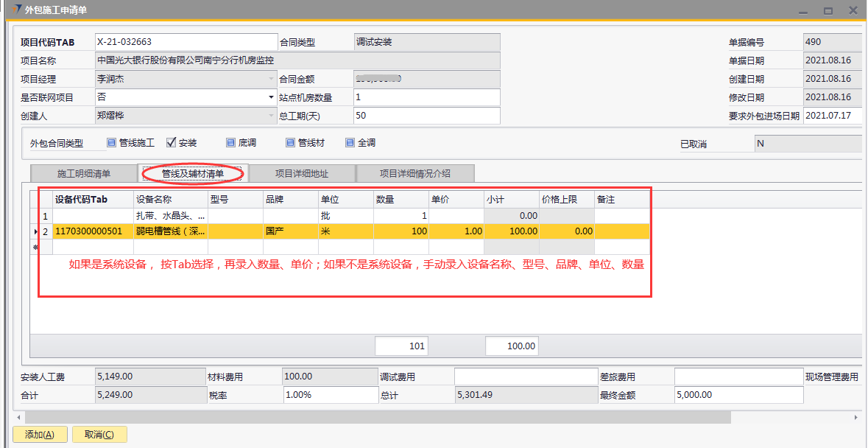This screenshot has width=868, height=448.
Task: Close the 外包施工申请单 window
Action: (x=853, y=10)
